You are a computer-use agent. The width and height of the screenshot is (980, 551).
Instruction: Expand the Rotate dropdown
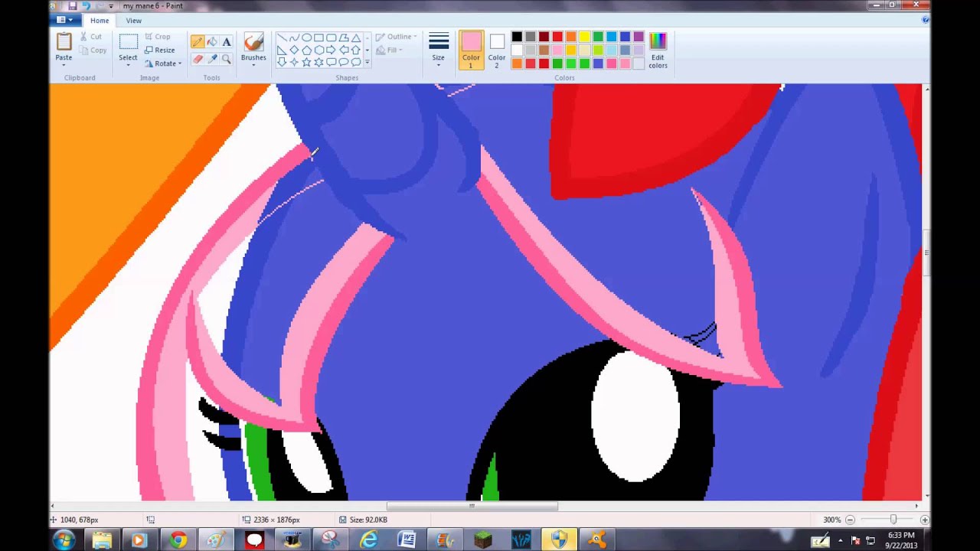[163, 64]
